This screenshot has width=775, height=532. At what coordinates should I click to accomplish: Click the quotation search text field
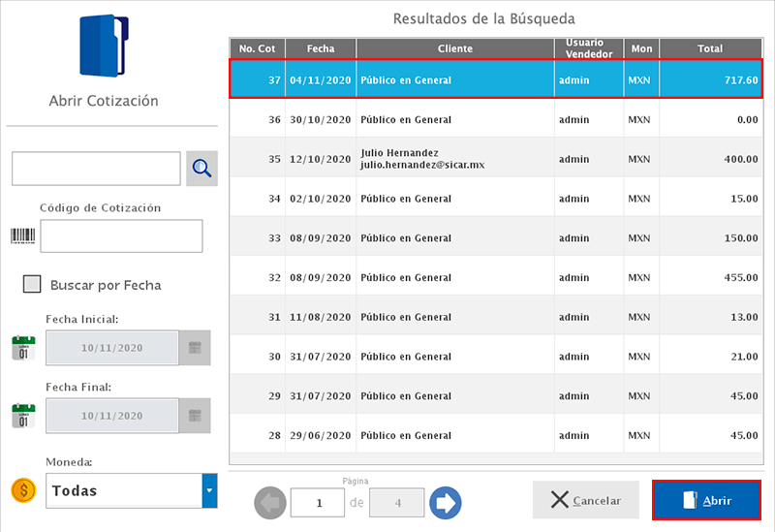pyautogui.click(x=96, y=169)
